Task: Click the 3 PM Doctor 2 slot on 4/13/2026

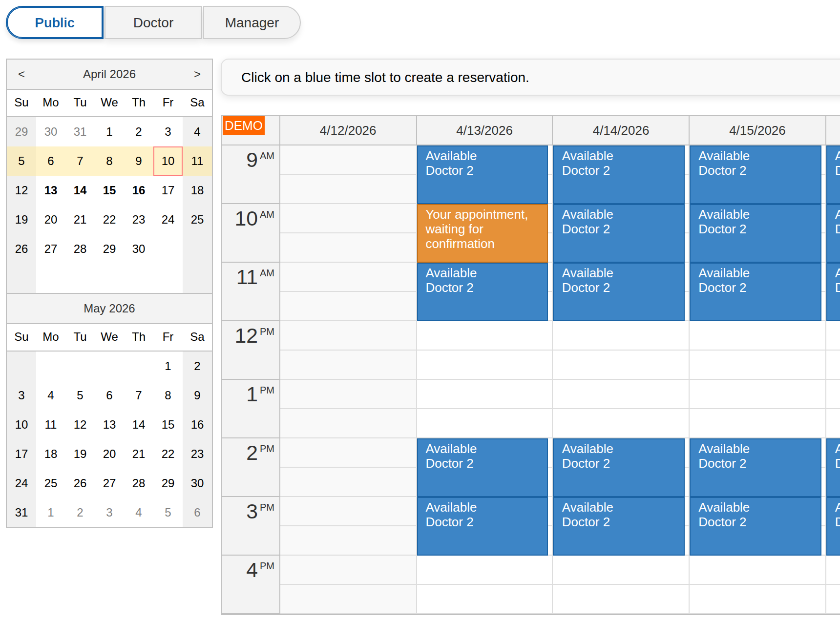Action: coord(482,525)
